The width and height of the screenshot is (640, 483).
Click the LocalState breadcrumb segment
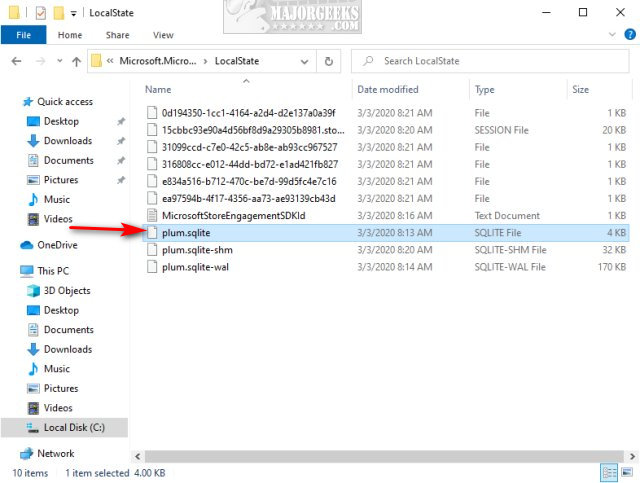click(237, 61)
